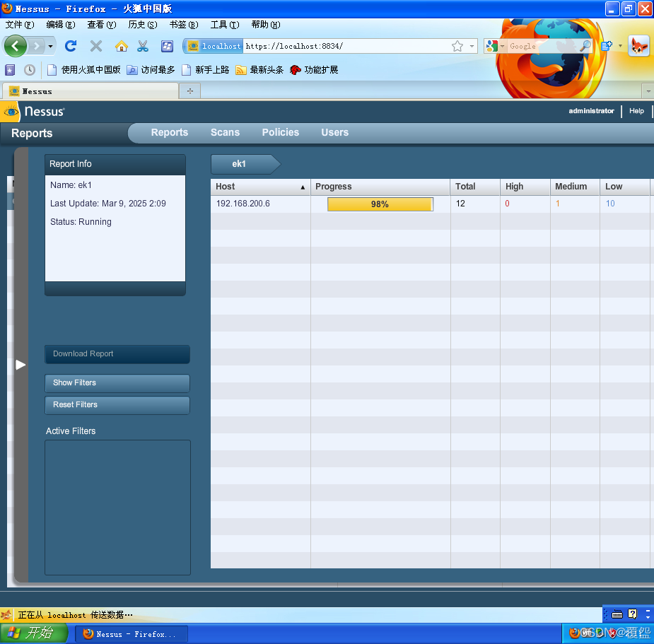Screen dimensions: 654x644
Task: Click the Download Report button
Action: point(117,353)
